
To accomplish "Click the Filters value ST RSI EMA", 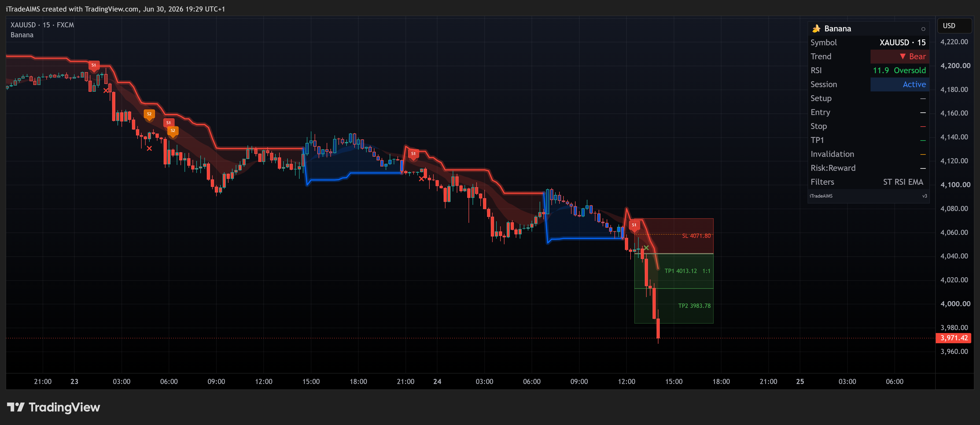I will coord(903,182).
